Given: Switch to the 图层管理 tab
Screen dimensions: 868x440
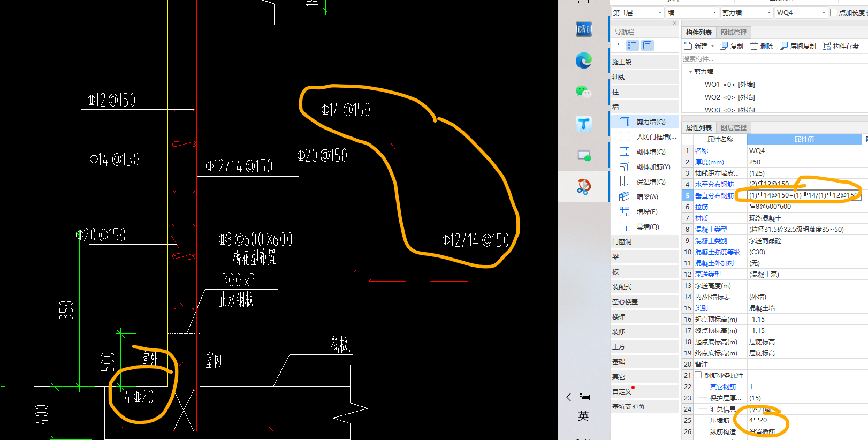Looking at the screenshot, I should [x=733, y=127].
